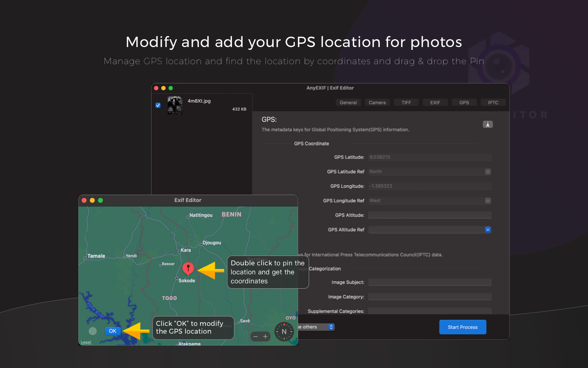
Task: Click the Bassar label on map
Action: pyautogui.click(x=168, y=264)
